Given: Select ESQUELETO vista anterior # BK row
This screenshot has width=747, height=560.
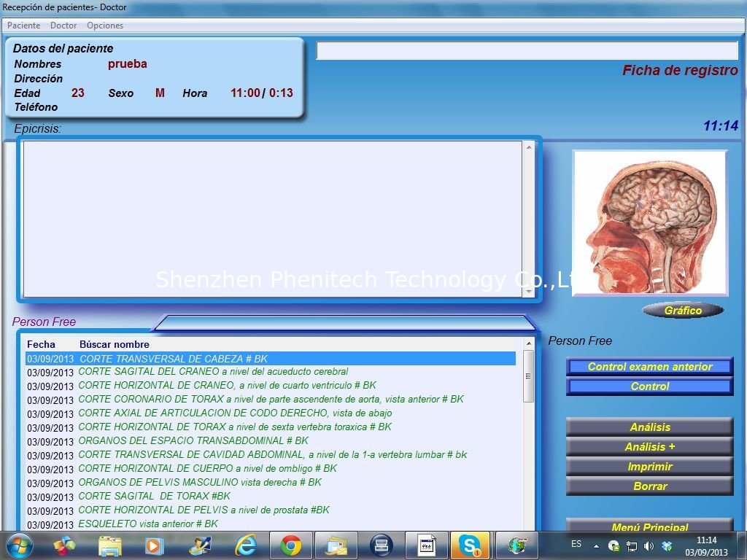Looking at the screenshot, I should [270, 524].
